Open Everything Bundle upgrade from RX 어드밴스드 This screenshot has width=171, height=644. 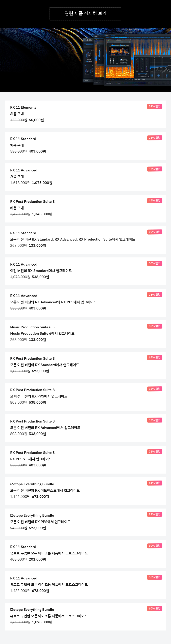pyautogui.click(x=85, y=491)
